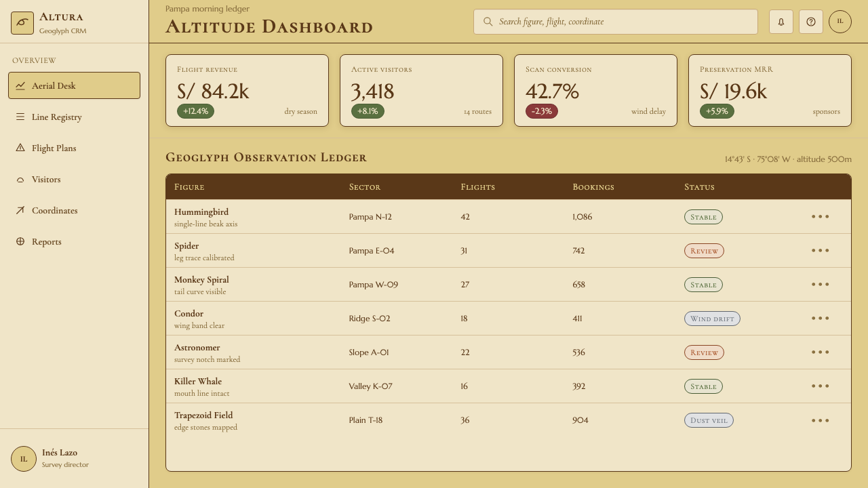Click the Inés Lazo user name
The image size is (868, 488).
60,453
